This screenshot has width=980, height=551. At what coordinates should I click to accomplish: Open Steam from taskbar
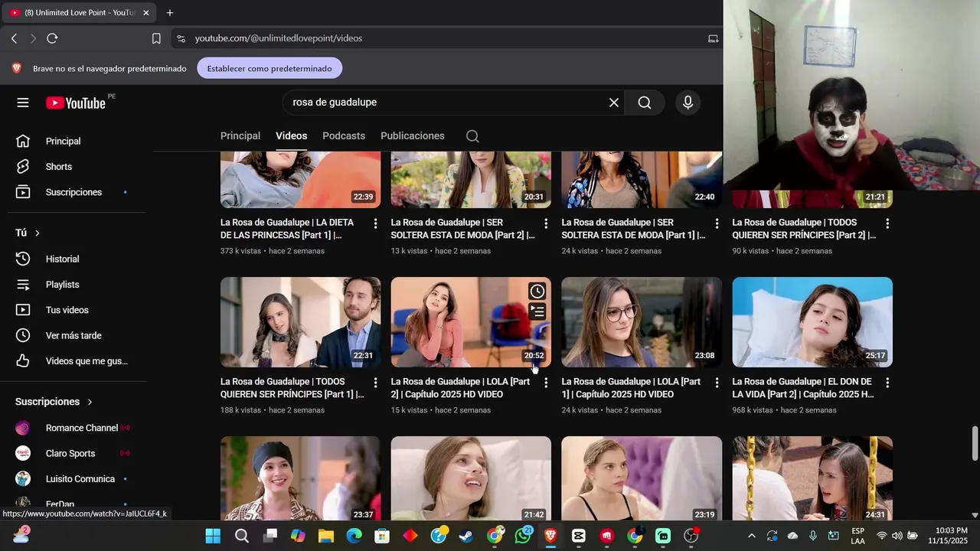click(x=466, y=536)
